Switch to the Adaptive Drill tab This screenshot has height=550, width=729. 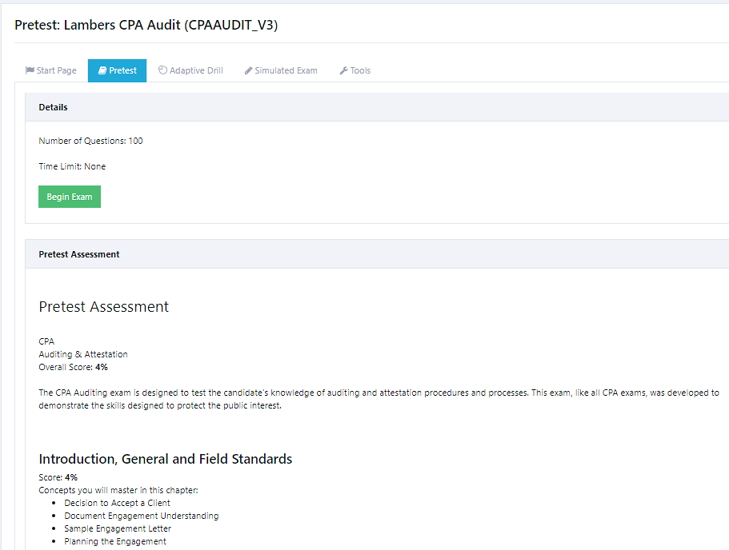coord(191,71)
